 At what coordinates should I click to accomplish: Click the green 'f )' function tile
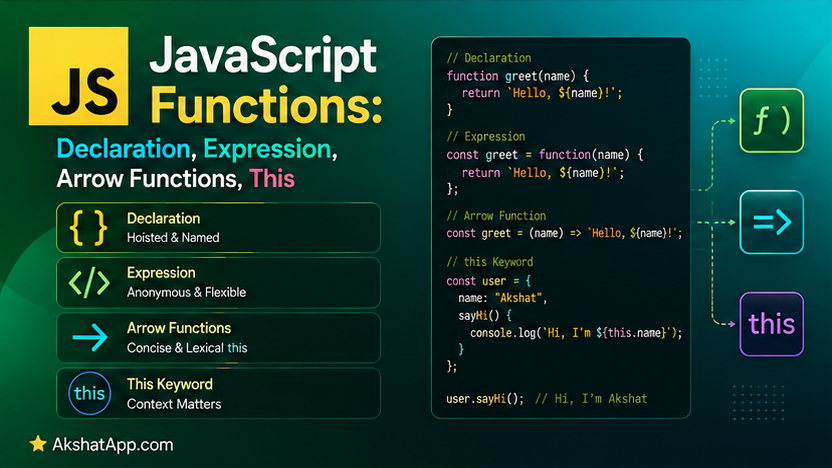pos(772,121)
